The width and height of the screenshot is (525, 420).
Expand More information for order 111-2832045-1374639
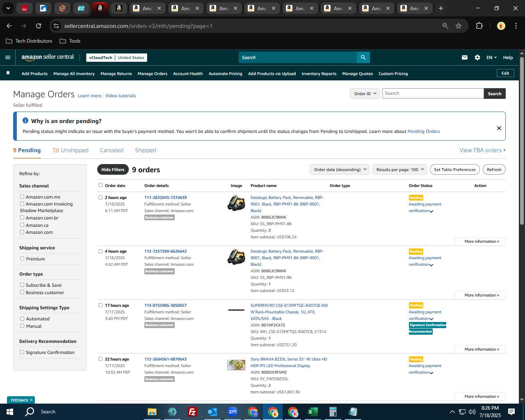(480, 242)
